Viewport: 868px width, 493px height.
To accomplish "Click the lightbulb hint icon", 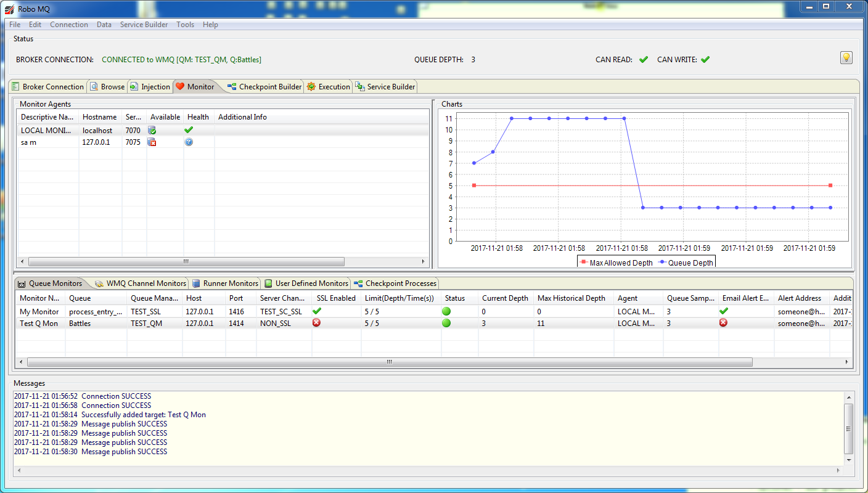I will coord(846,58).
